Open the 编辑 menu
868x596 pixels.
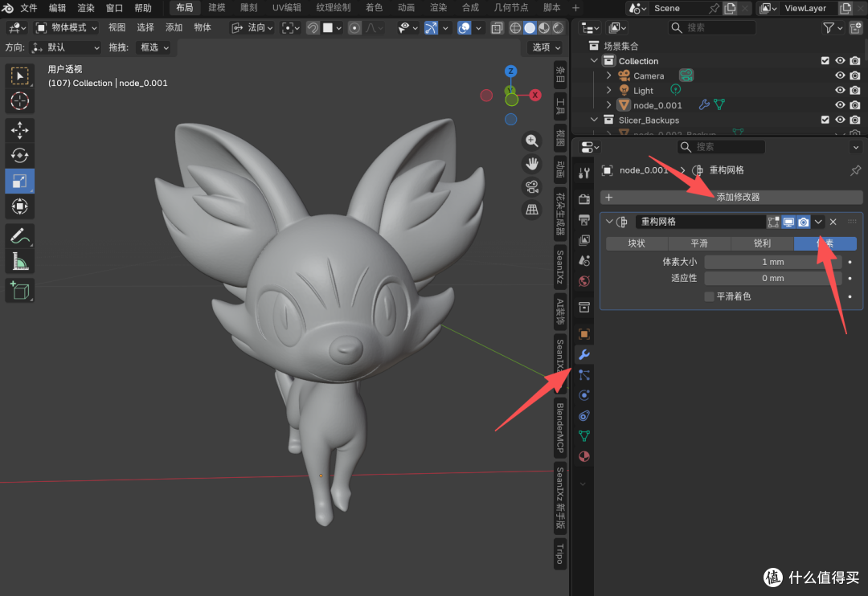pos(57,8)
